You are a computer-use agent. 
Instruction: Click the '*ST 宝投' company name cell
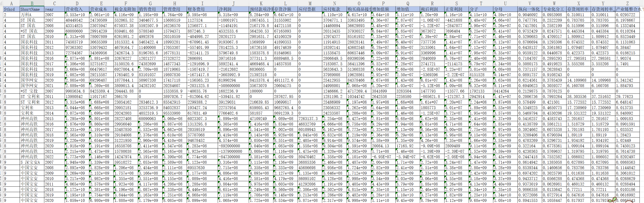tap(32, 91)
